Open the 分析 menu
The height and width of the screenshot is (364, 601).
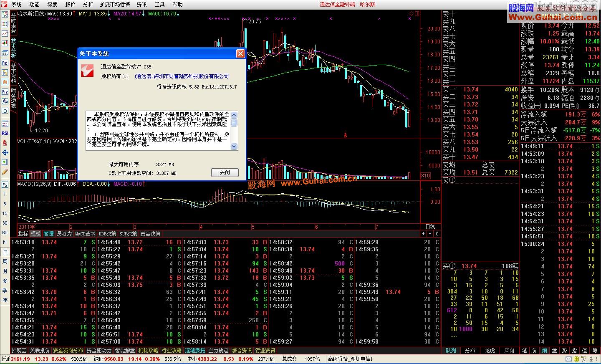pos(88,4)
